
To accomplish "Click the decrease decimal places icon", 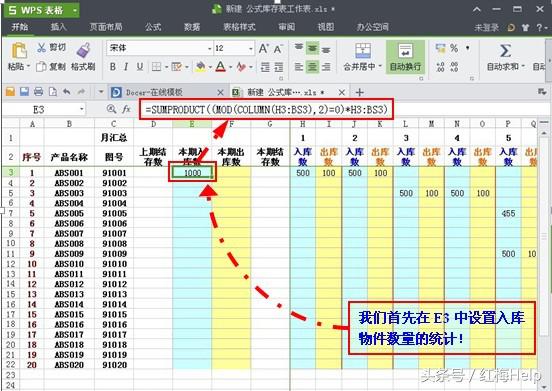I will [x=454, y=67].
